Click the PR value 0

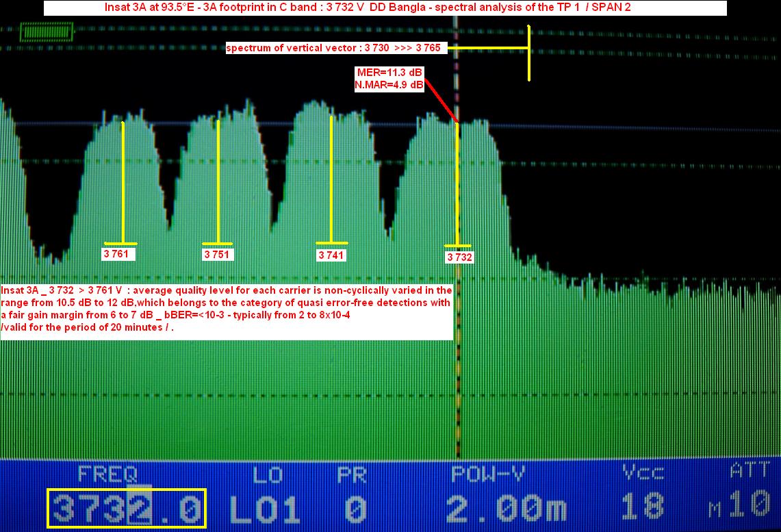pos(354,509)
